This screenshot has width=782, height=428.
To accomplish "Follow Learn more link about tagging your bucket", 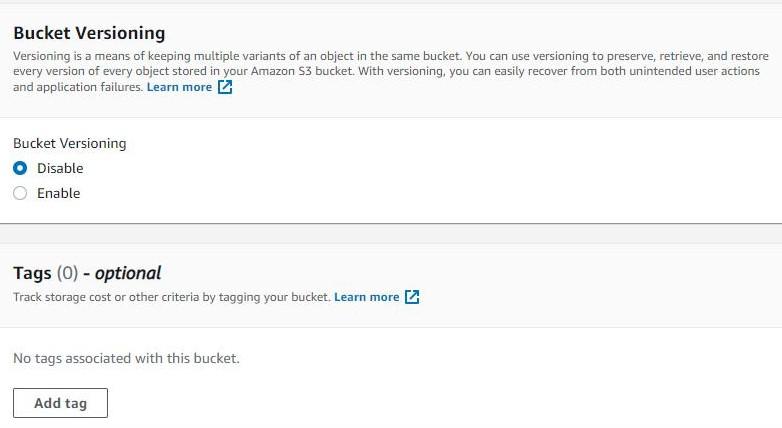I will click(x=366, y=297).
